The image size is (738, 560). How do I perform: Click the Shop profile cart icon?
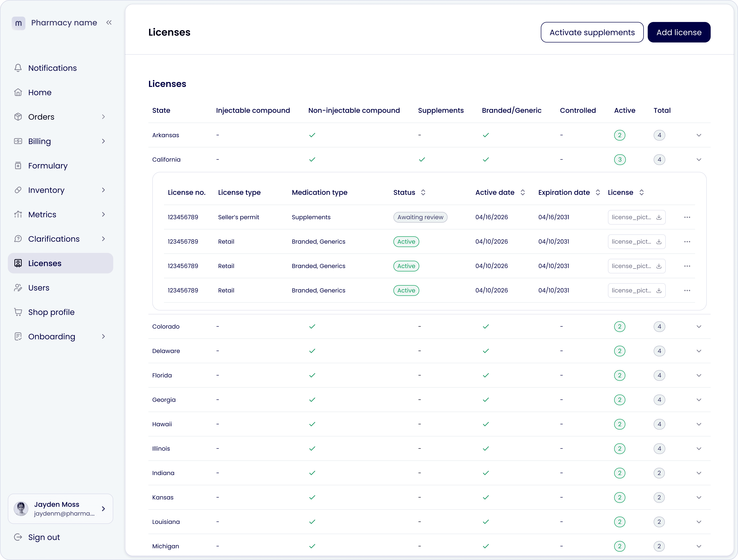click(x=18, y=312)
